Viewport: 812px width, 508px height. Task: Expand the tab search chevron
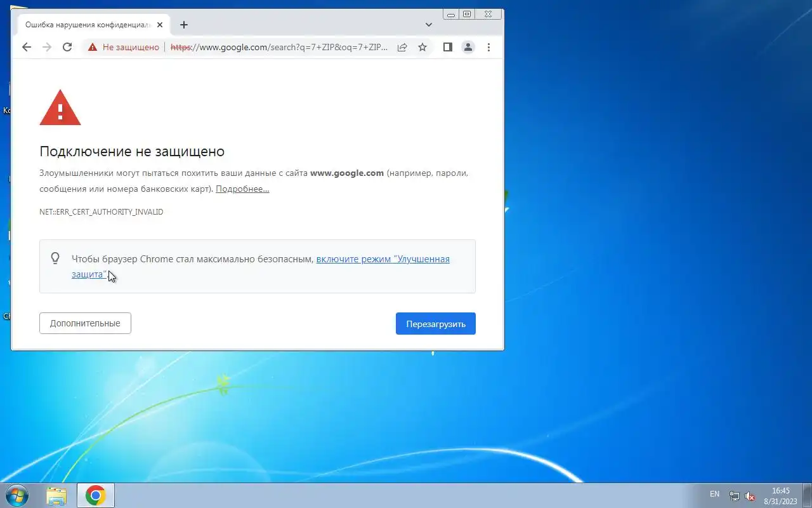tap(429, 25)
